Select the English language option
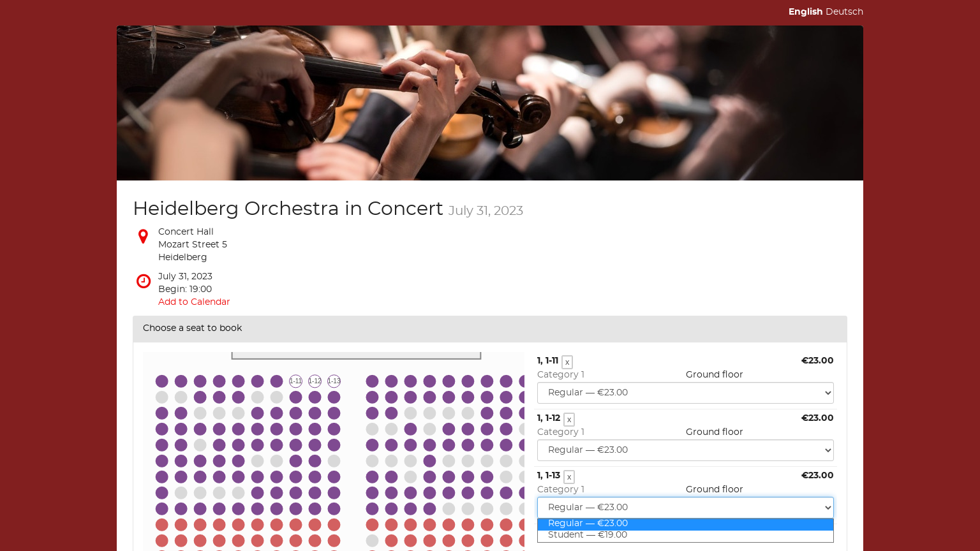 pyautogui.click(x=805, y=11)
